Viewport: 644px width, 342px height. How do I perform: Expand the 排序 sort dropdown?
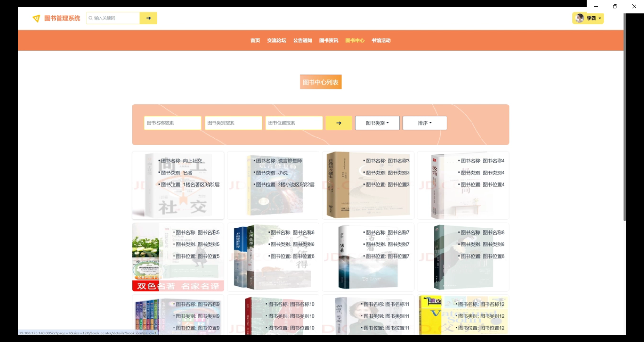425,123
